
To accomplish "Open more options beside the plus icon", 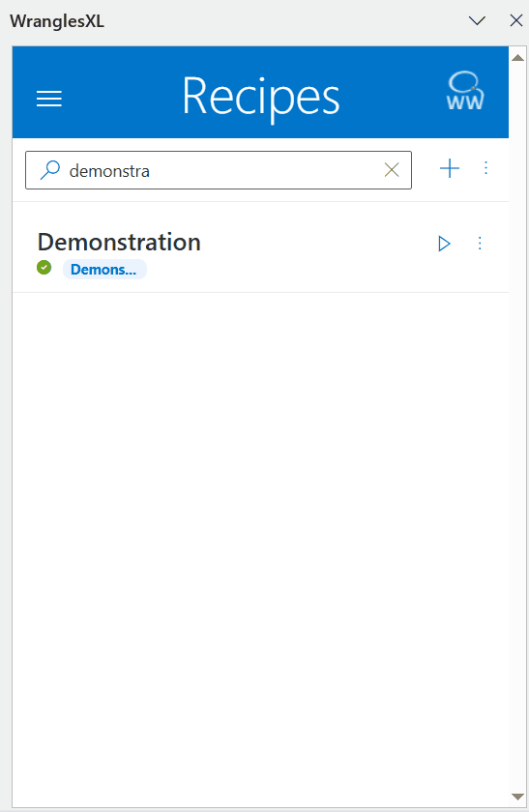I will tap(485, 168).
